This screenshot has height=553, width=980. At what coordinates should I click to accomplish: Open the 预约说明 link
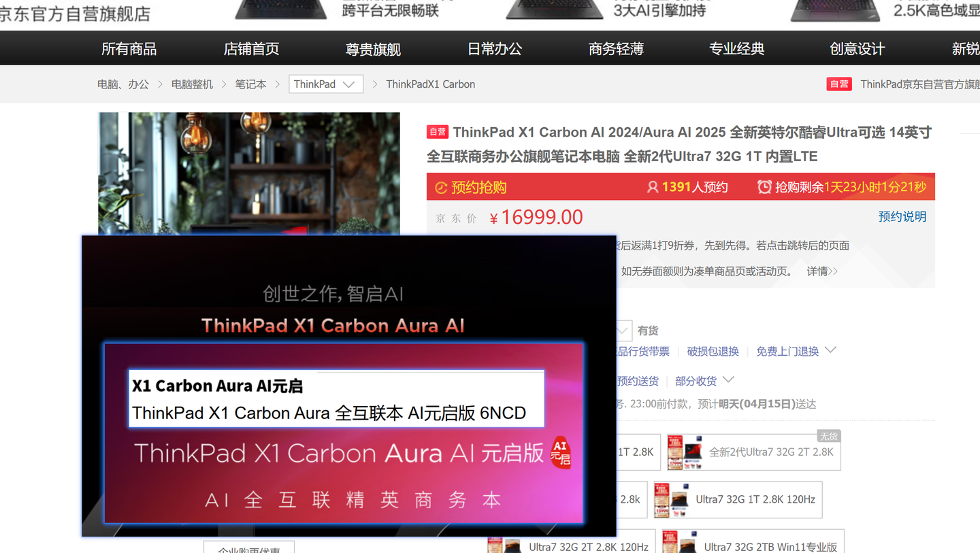point(902,217)
